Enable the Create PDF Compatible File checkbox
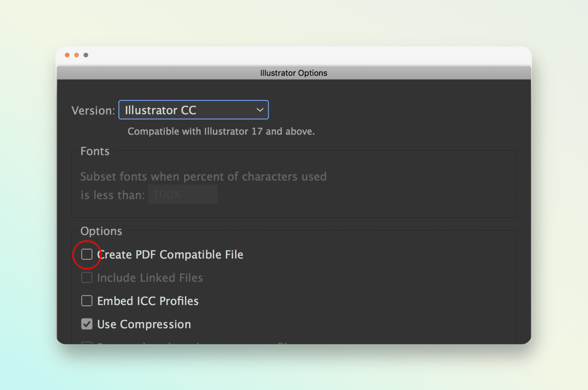Screen dimensions: 588x390 click(87, 255)
